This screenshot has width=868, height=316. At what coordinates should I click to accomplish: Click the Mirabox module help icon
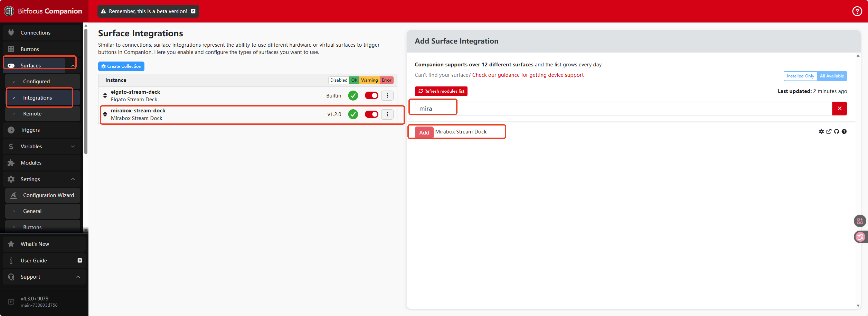(x=844, y=131)
